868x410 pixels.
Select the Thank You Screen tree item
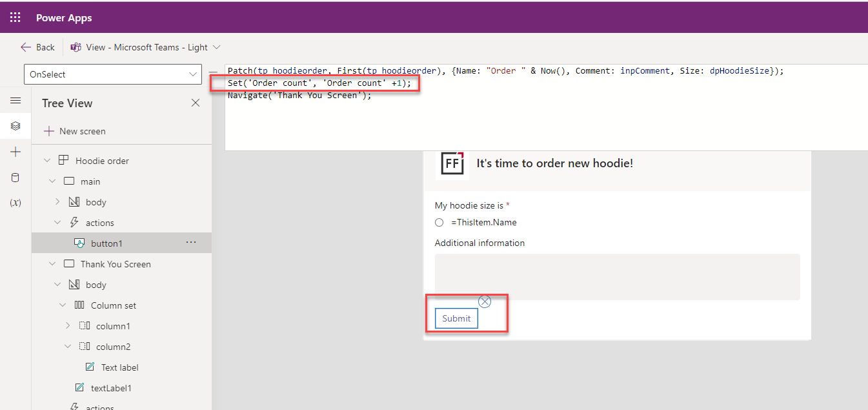[115, 264]
